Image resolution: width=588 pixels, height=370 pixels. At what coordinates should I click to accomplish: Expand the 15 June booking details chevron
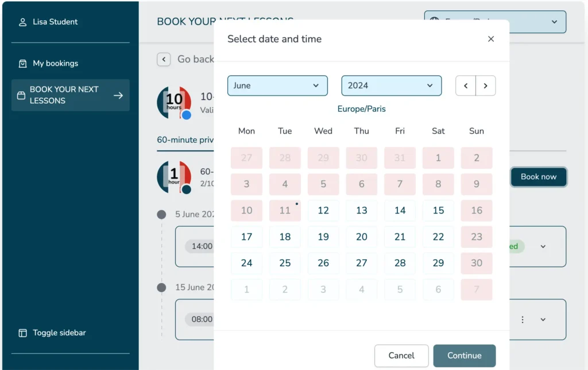pos(543,320)
